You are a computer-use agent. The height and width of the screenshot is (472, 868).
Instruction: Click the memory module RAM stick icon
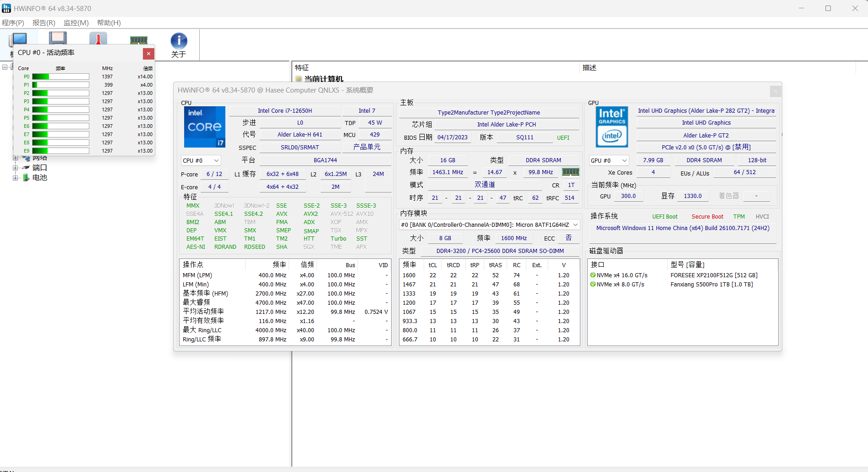pyautogui.click(x=138, y=39)
